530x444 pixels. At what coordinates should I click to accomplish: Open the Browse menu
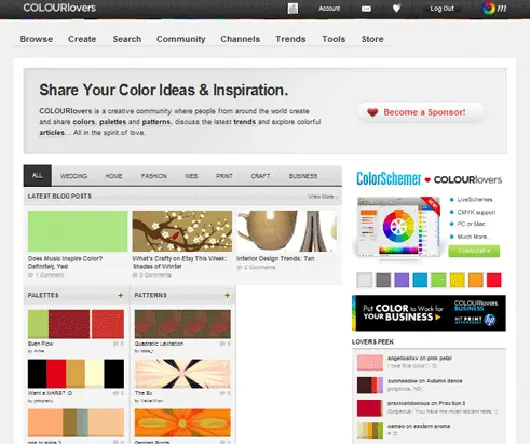36,39
